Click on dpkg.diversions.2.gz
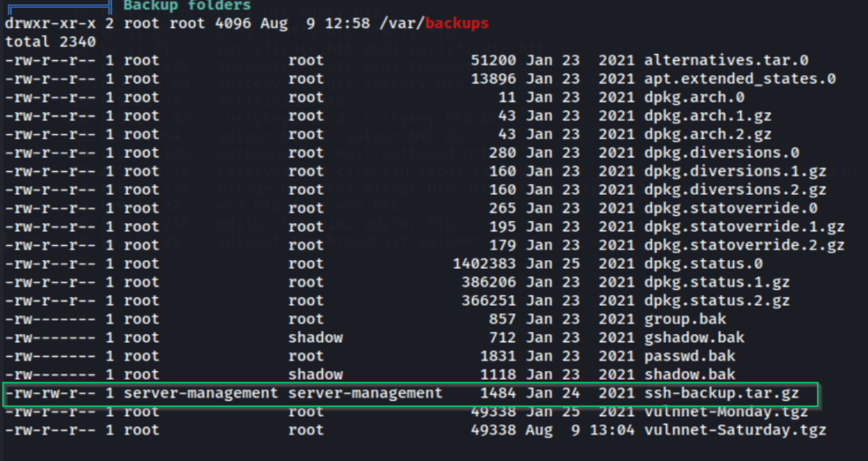This screenshot has height=461, width=868. [735, 190]
